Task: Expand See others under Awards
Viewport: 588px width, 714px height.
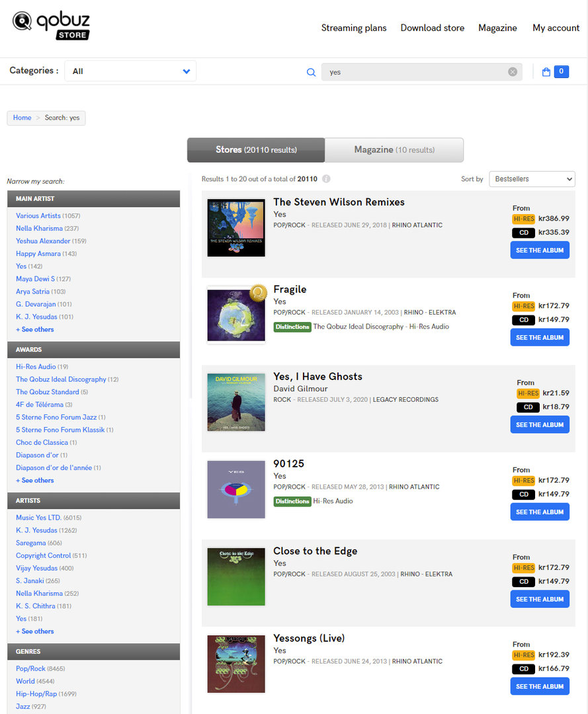Action: click(x=34, y=481)
